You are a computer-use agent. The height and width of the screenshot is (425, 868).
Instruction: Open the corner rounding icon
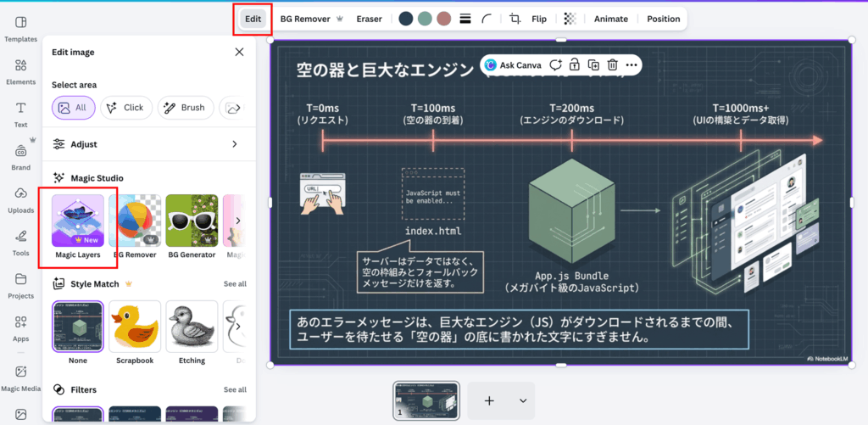point(487,19)
